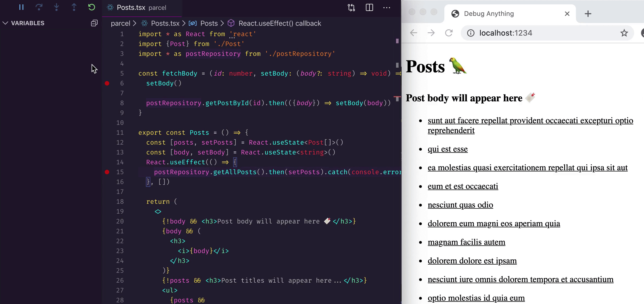Open a new browser tab

[588, 14]
